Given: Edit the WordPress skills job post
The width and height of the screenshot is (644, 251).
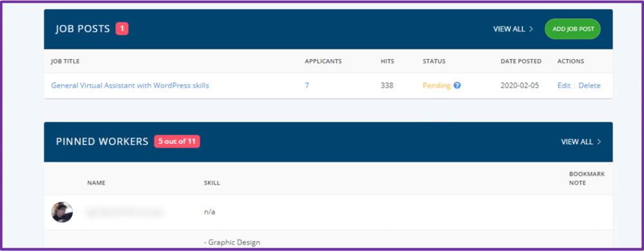Looking at the screenshot, I should pyautogui.click(x=564, y=86).
